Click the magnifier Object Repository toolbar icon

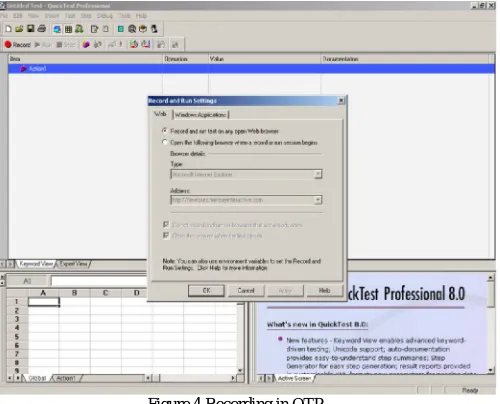[132, 29]
